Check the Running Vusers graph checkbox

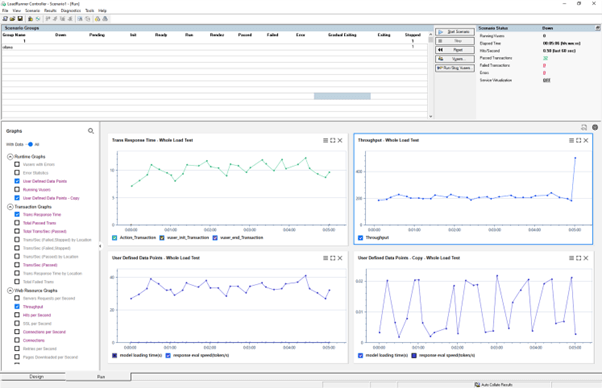click(17, 189)
